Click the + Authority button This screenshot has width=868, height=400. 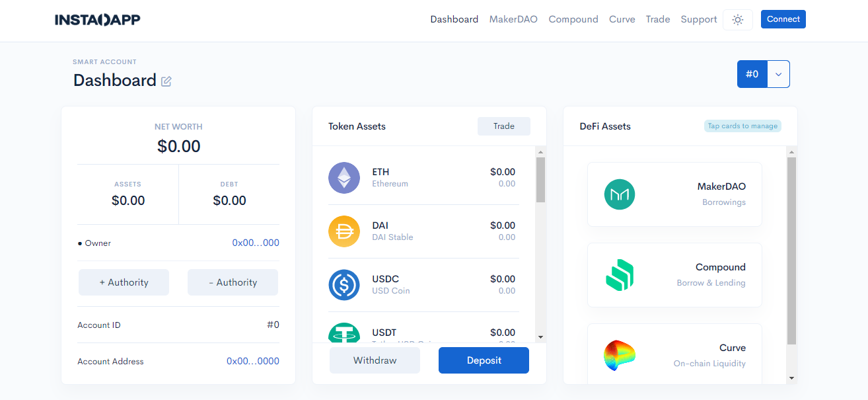click(x=124, y=282)
